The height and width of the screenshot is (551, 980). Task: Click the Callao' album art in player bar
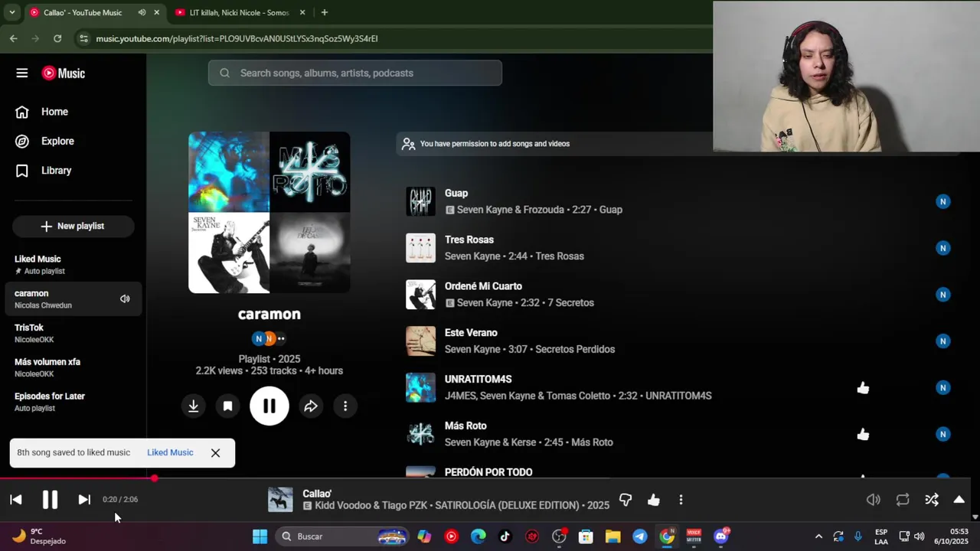click(280, 500)
